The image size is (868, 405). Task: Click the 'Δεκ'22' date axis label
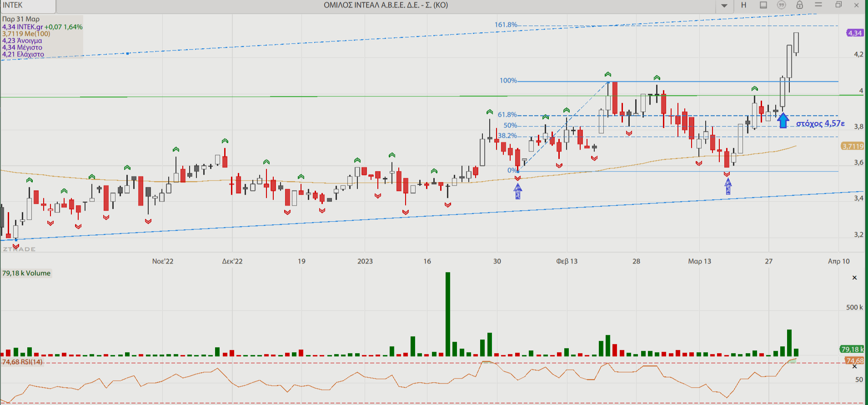[232, 261]
